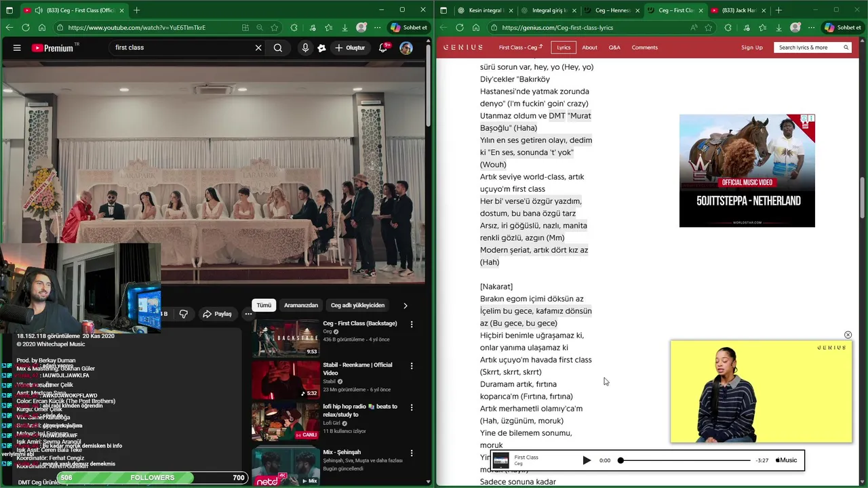Open options for Stabil Reenkarne video
Viewport: 868px width, 488px height.
(411, 366)
